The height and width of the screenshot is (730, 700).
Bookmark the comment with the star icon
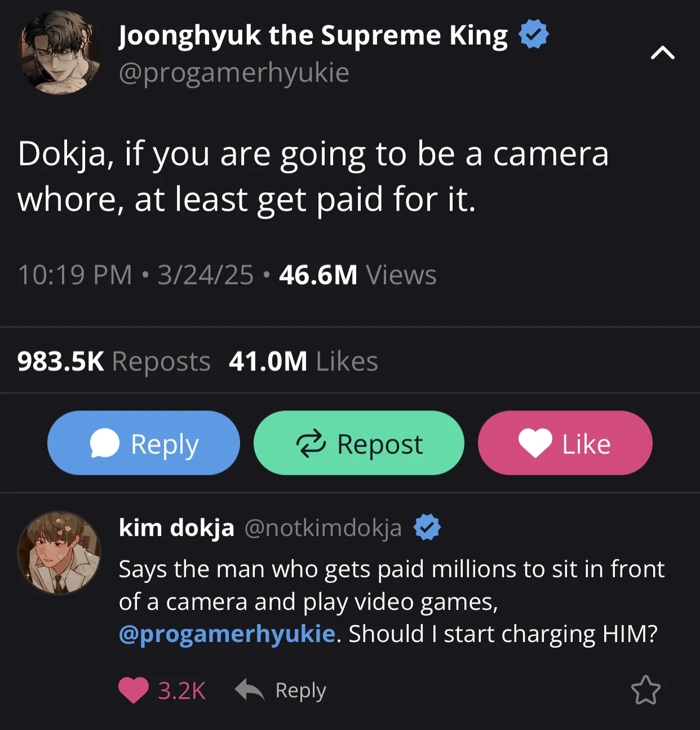[645, 690]
